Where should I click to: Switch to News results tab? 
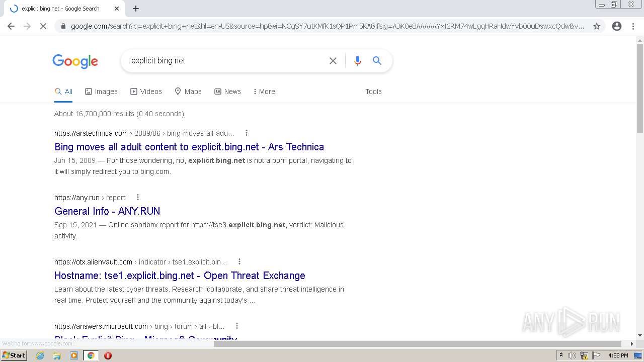pyautogui.click(x=227, y=92)
